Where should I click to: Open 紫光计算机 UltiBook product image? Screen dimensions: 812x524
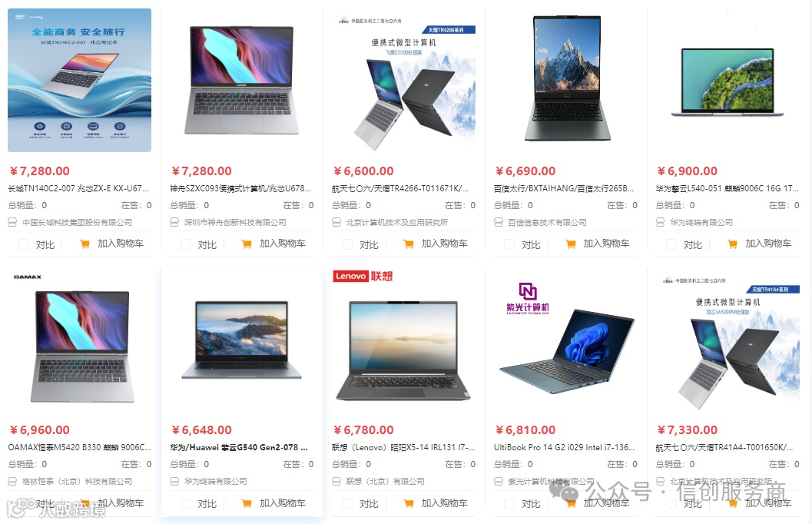pos(565,340)
